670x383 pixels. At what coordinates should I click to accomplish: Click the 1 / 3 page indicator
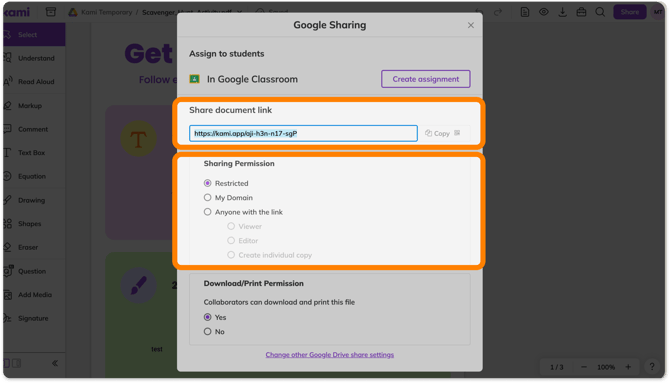pos(557,367)
